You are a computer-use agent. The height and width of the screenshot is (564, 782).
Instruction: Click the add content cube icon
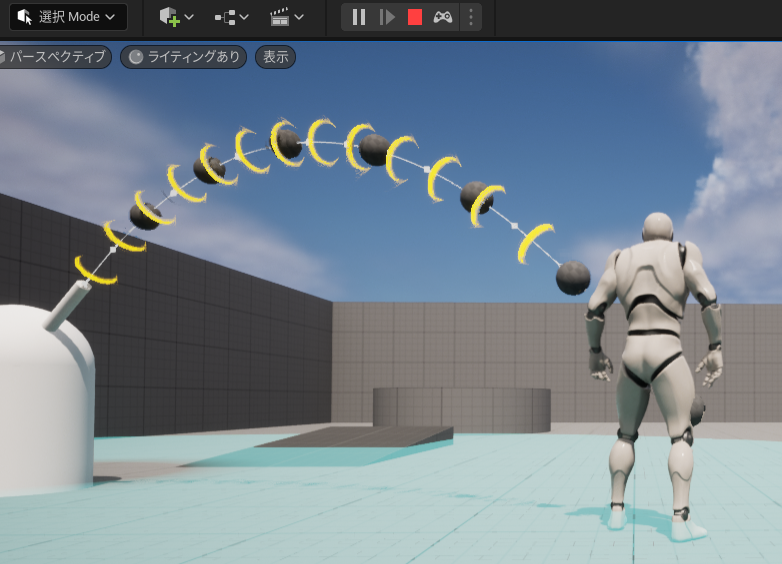169,17
